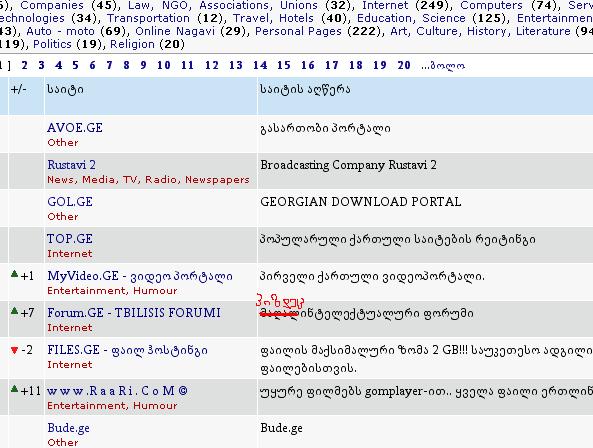Jump to last page via ...ბოლო

443,66
